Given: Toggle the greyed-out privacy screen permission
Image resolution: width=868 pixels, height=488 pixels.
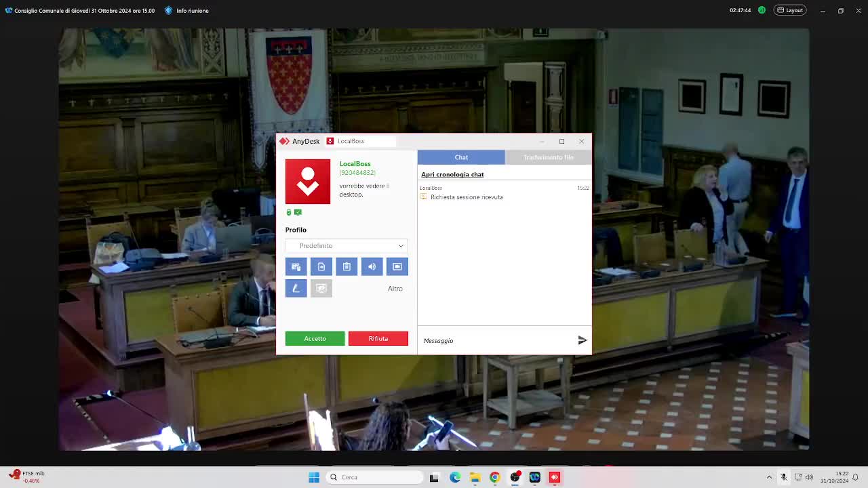Looking at the screenshot, I should click(321, 289).
